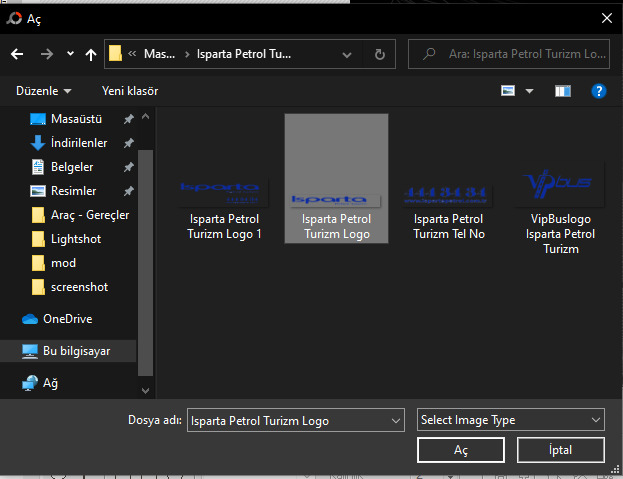
Task: Open help with the question mark icon
Action: (x=599, y=91)
